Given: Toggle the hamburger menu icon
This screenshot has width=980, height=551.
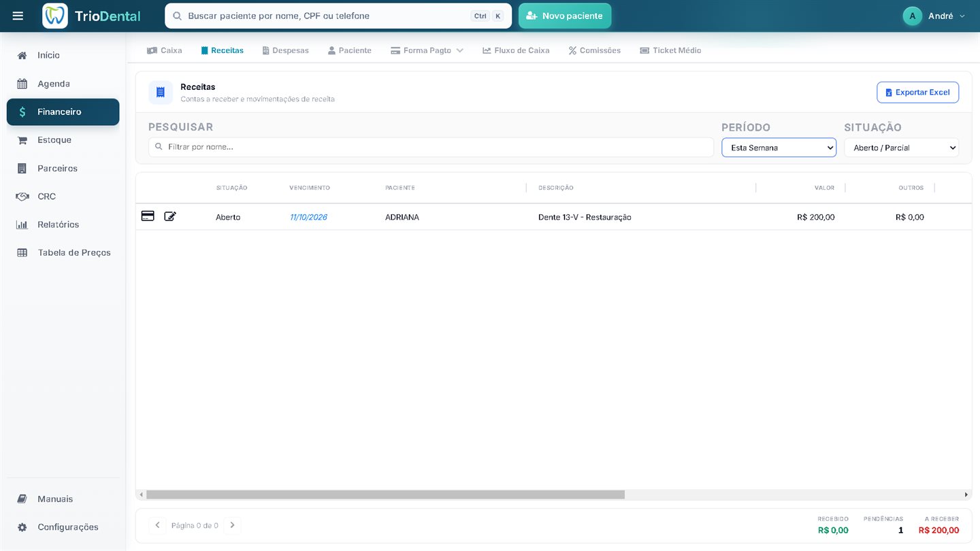Looking at the screenshot, I should click(x=18, y=16).
